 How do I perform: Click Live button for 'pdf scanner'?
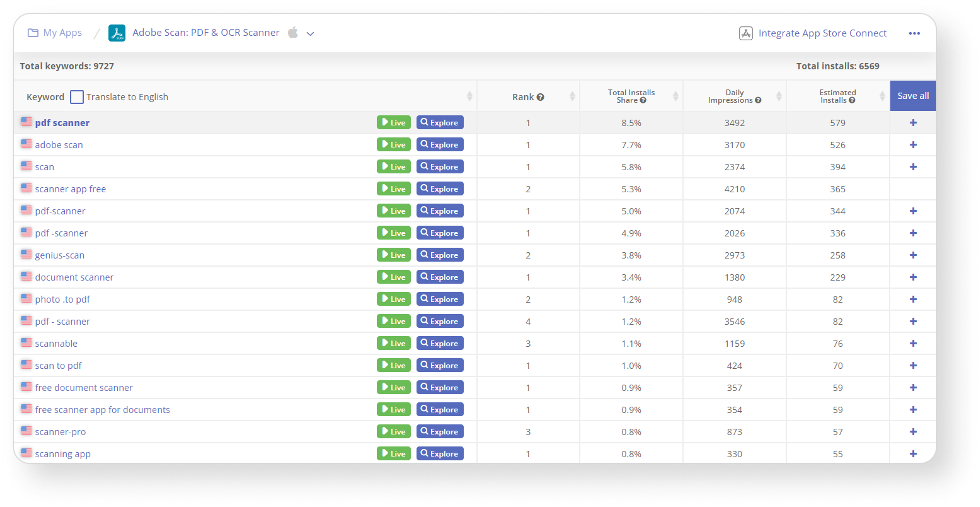point(394,123)
